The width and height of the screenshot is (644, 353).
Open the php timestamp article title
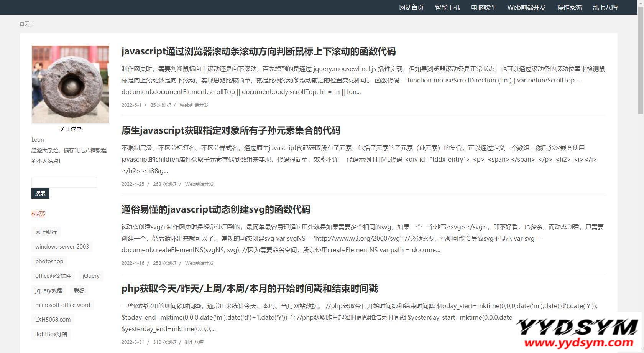tap(250, 289)
